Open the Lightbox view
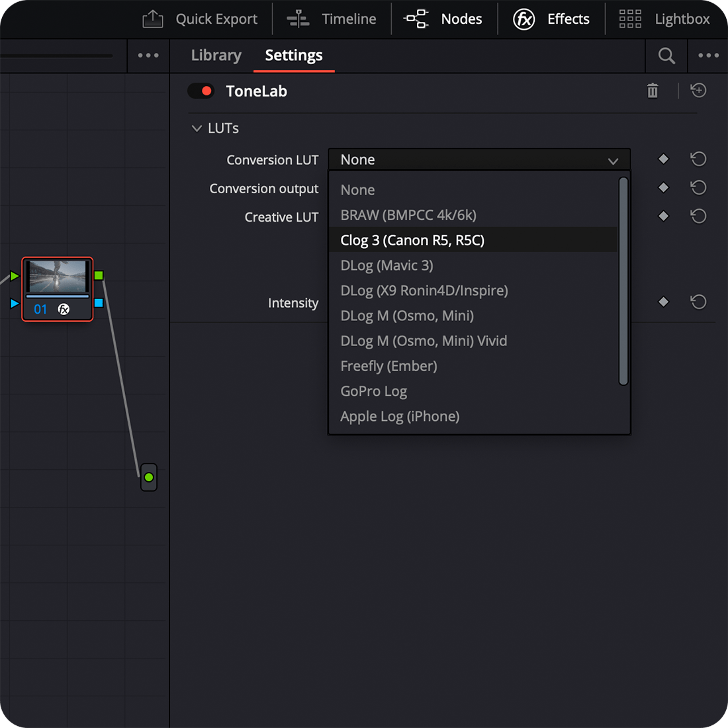This screenshot has width=728, height=728. pyautogui.click(x=664, y=19)
